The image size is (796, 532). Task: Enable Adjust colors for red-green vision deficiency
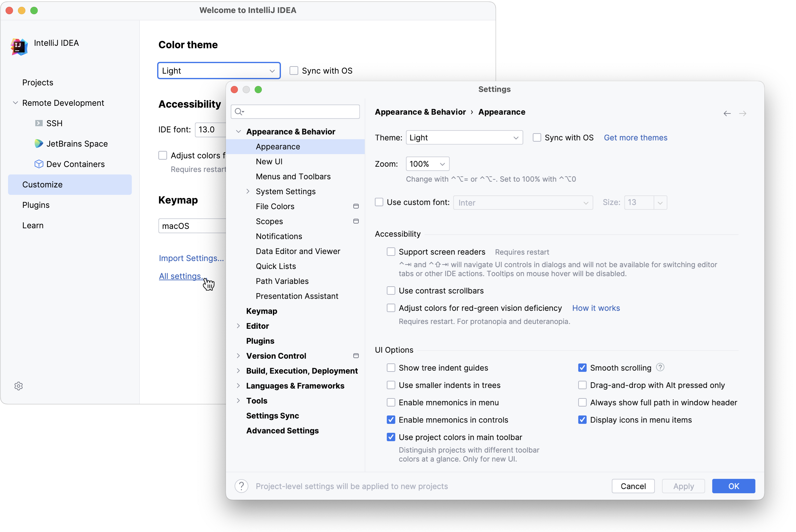click(391, 308)
